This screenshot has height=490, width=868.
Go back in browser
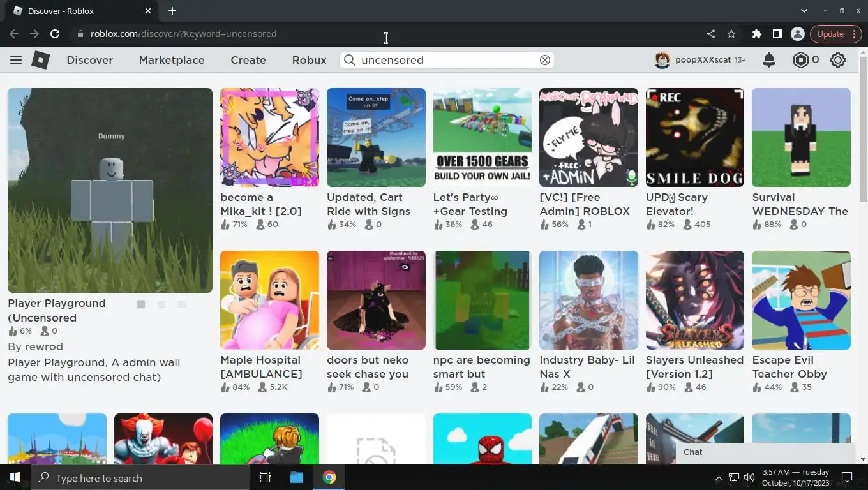click(14, 34)
